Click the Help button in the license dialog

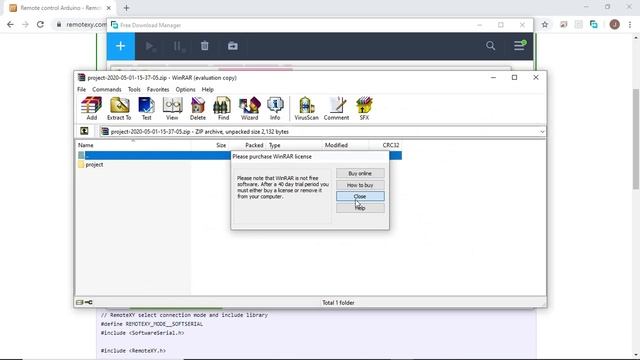pos(360,208)
